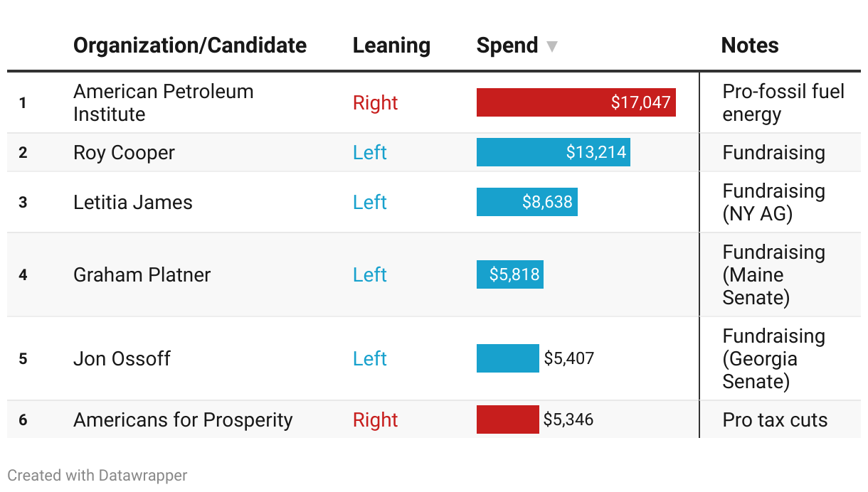The width and height of the screenshot is (868, 492).
Task: Click the Spend sort arrow icon
Action: (x=551, y=47)
